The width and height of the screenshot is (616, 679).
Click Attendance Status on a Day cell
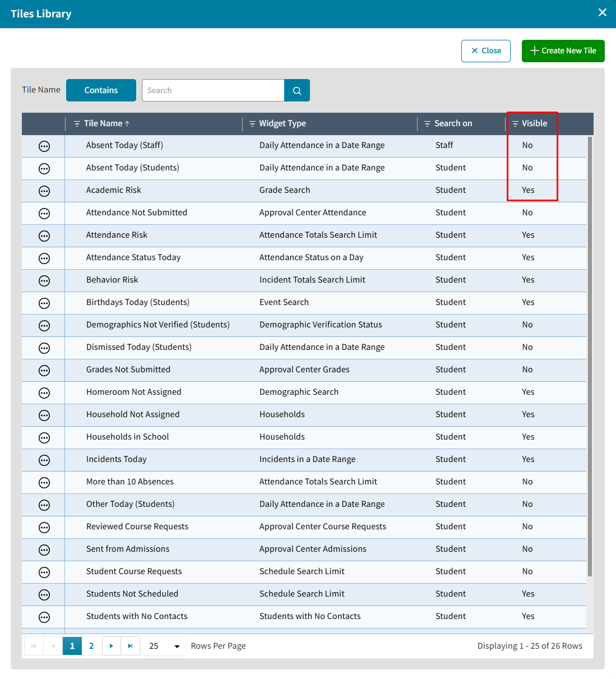[311, 257]
